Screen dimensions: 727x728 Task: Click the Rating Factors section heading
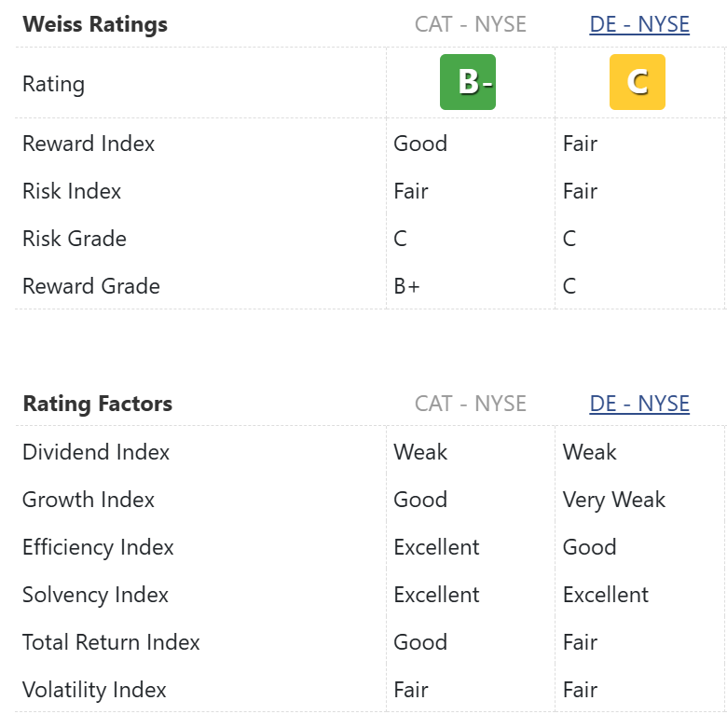coord(98,404)
